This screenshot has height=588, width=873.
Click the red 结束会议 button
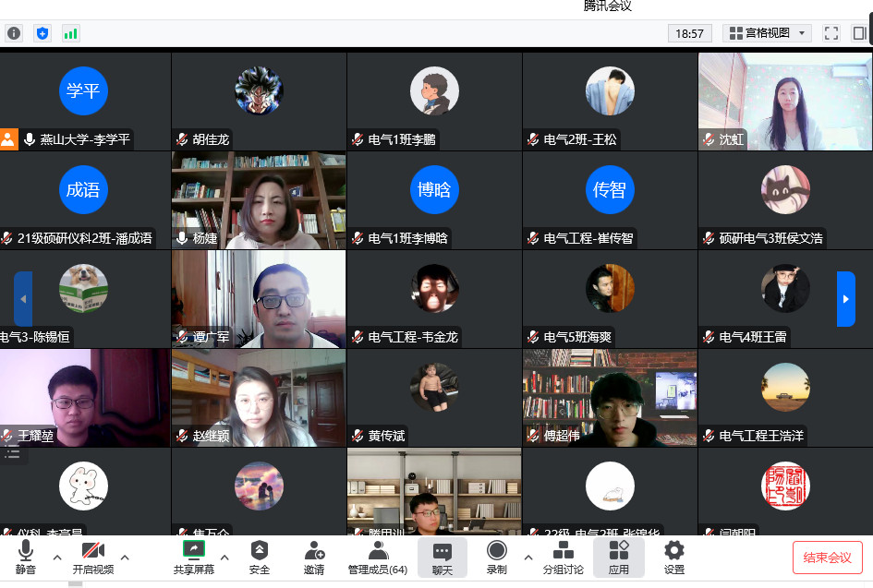(827, 558)
